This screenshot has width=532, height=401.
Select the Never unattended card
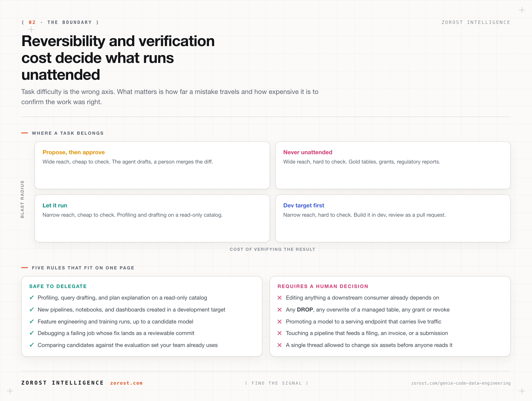click(x=393, y=165)
